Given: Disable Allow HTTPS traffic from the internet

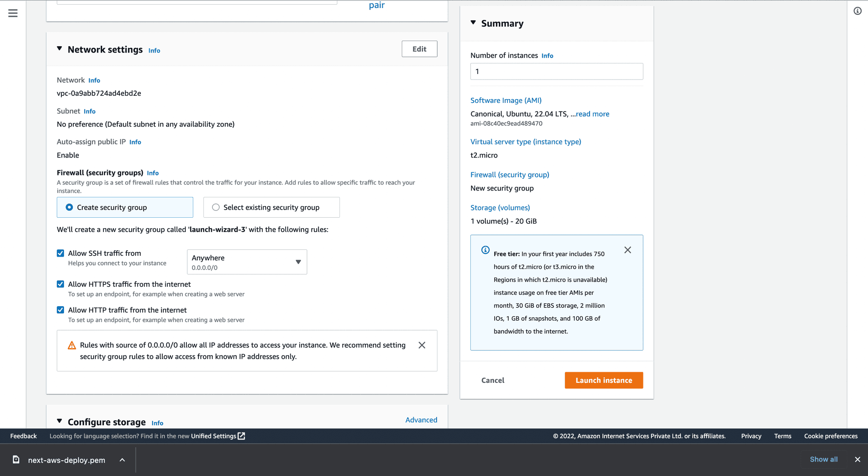Looking at the screenshot, I should (x=60, y=284).
